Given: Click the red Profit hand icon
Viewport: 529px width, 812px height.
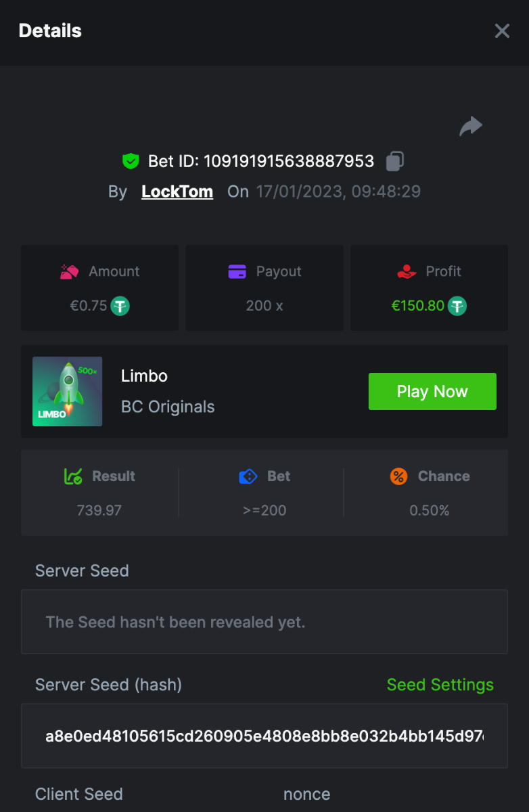Looking at the screenshot, I should (407, 272).
